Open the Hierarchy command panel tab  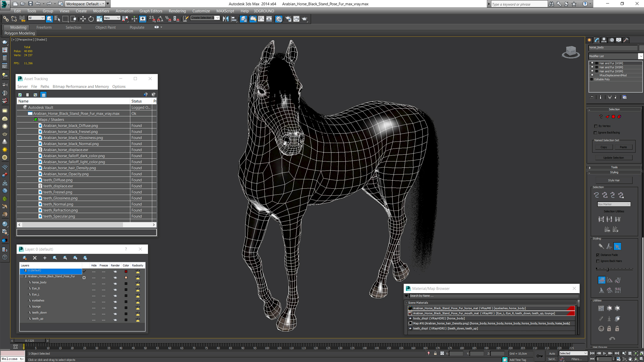(604, 40)
